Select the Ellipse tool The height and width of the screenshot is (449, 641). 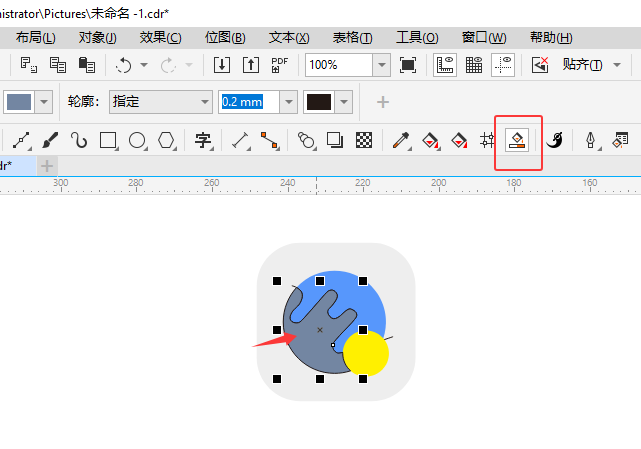point(137,140)
